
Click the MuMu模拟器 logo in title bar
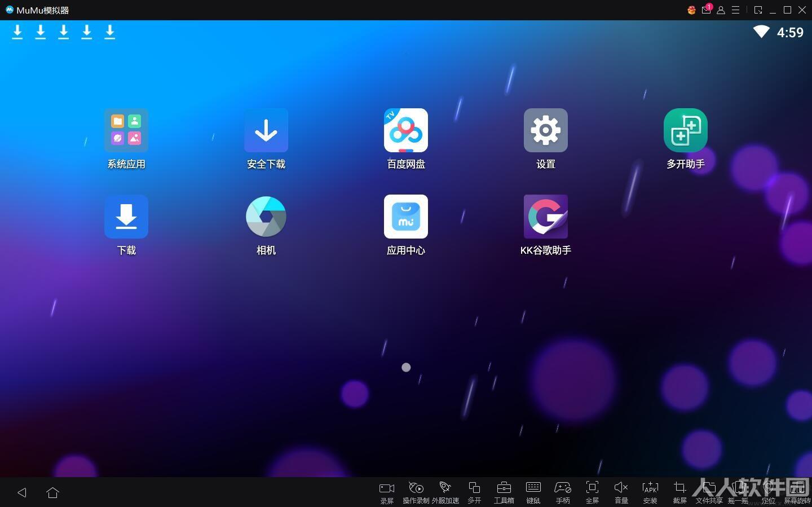click(10, 10)
